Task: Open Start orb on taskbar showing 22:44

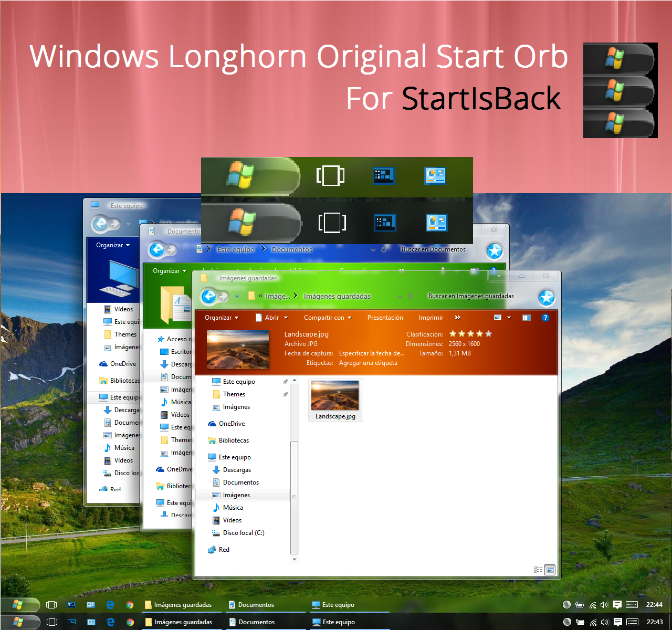Action: 20,605
